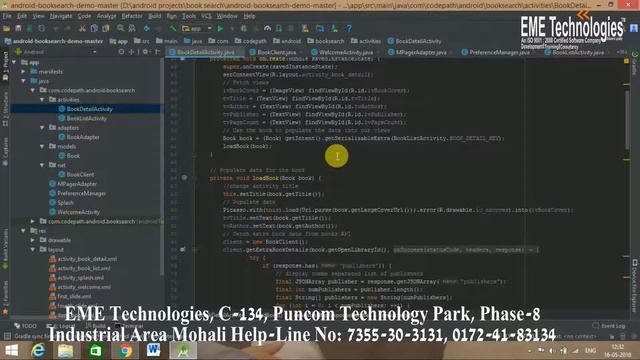Image resolution: width=640 pixels, height=360 pixels.
Task: Click the Paste toolbar icon
Action: click(106, 28)
